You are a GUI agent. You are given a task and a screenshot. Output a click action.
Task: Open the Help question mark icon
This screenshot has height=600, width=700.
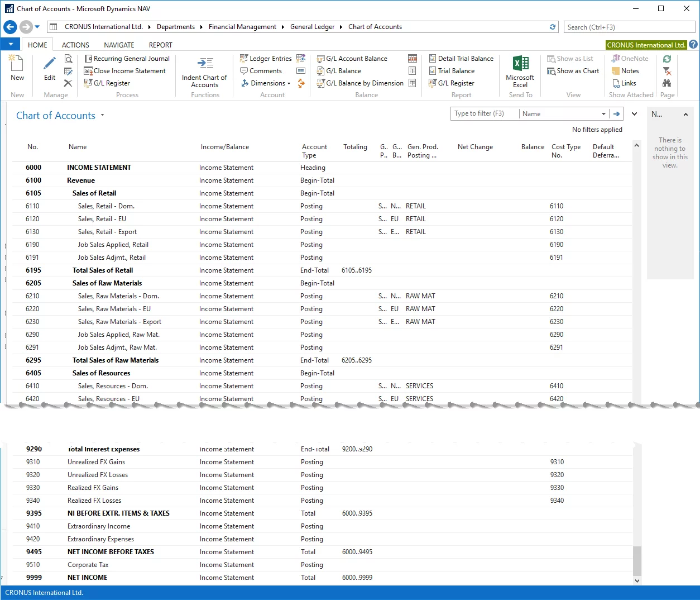pyautogui.click(x=693, y=45)
